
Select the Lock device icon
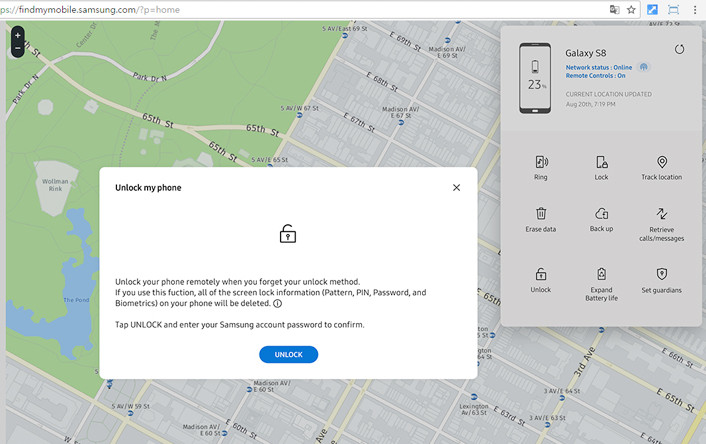pos(602,162)
